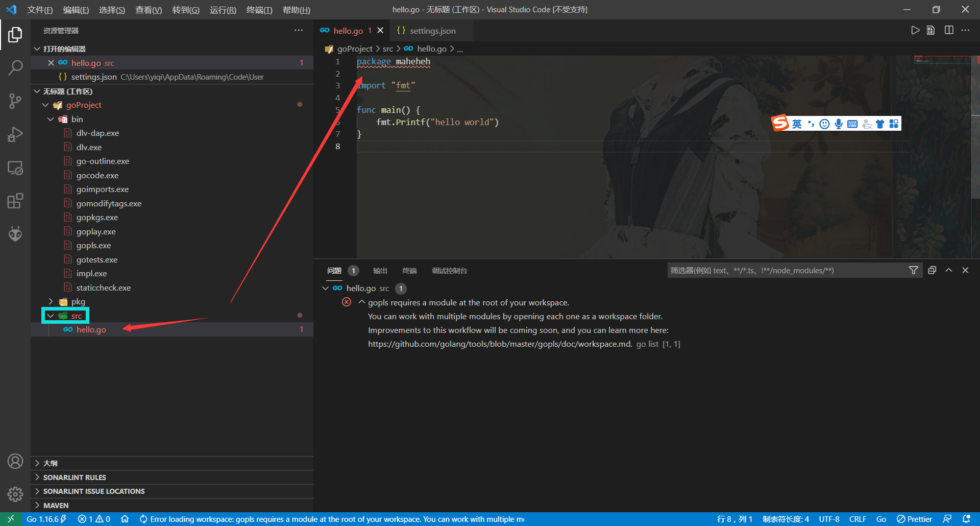Expand the pkg folder
Screen dimensions: 980x526
pos(50,301)
